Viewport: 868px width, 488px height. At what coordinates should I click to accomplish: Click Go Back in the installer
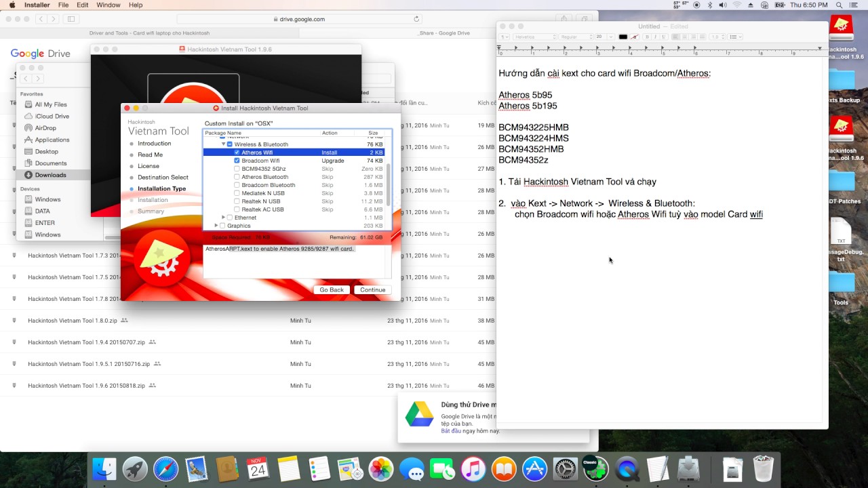pos(332,289)
